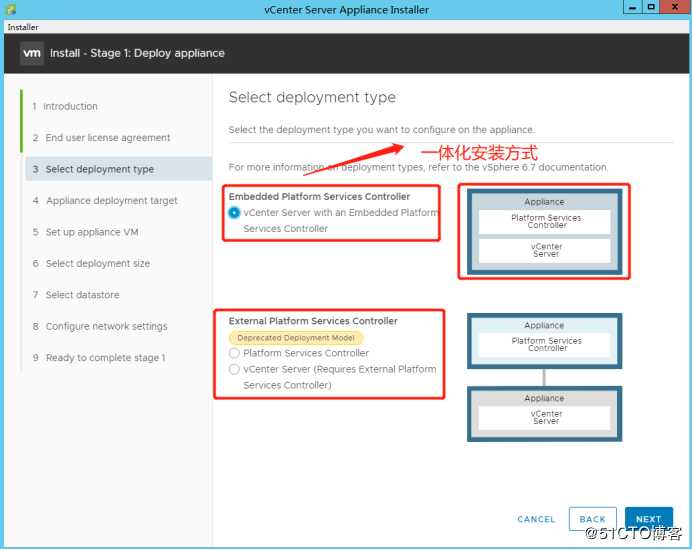692x550 pixels.
Task: Click the installer app icon in title bar
Action: click(11, 9)
